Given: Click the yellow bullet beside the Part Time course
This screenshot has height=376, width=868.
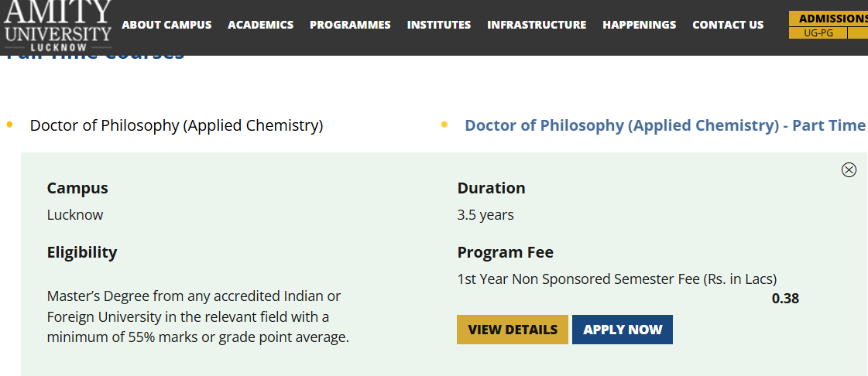Looking at the screenshot, I should (444, 125).
